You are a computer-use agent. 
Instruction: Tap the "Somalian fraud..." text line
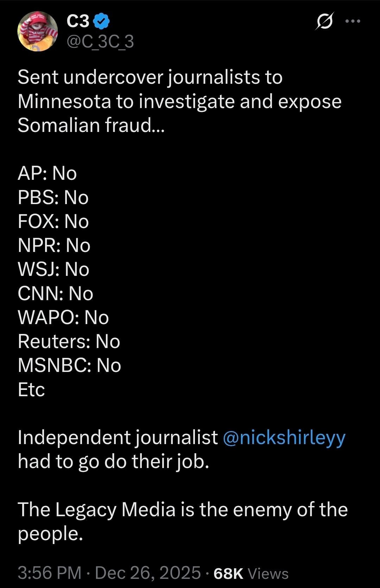coord(91,125)
